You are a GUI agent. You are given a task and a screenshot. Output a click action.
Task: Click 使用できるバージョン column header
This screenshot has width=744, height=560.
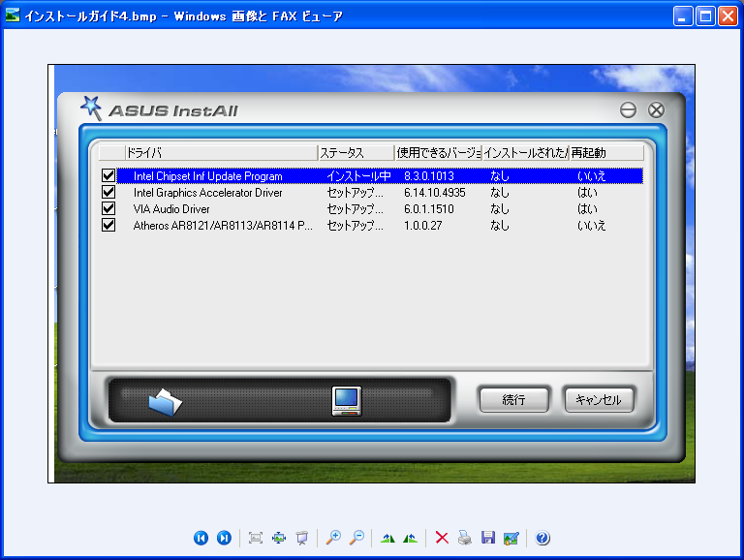pyautogui.click(x=439, y=153)
